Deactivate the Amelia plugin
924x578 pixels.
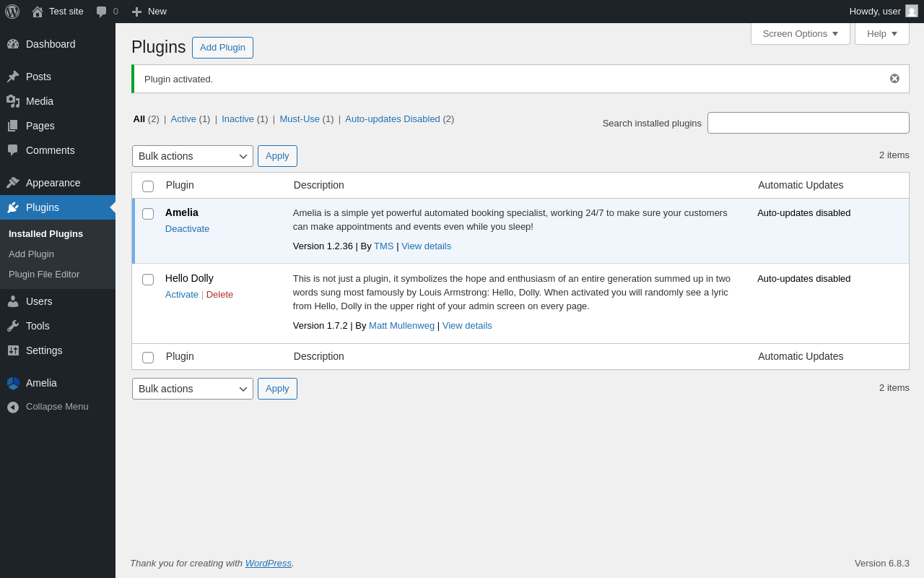[187, 229]
